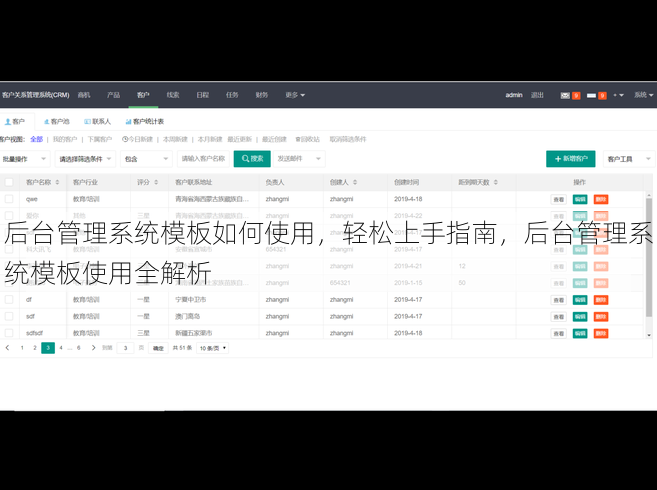Image resolution: width=657 pixels, height=490 pixels.
Task: Open the 线索 navigation item
Action: [x=173, y=95]
